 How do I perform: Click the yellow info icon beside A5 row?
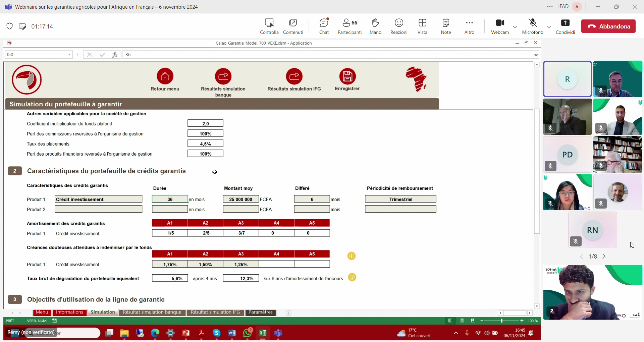[352, 256]
